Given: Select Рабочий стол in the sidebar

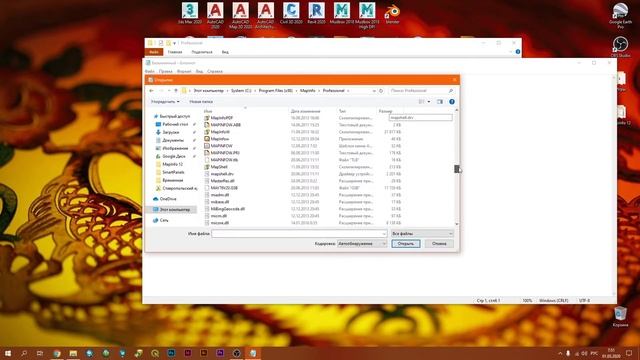Looking at the screenshot, I should pyautogui.click(x=175, y=124).
